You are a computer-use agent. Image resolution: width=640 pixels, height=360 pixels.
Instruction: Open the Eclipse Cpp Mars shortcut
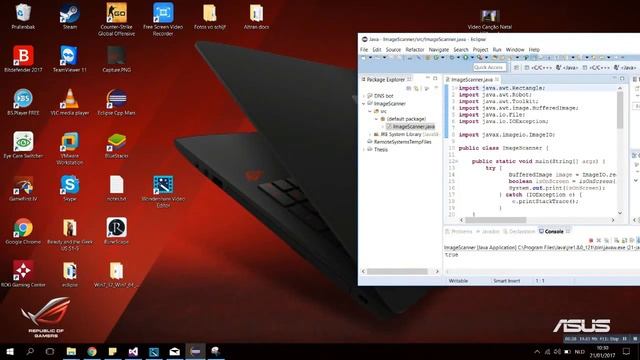point(116,102)
